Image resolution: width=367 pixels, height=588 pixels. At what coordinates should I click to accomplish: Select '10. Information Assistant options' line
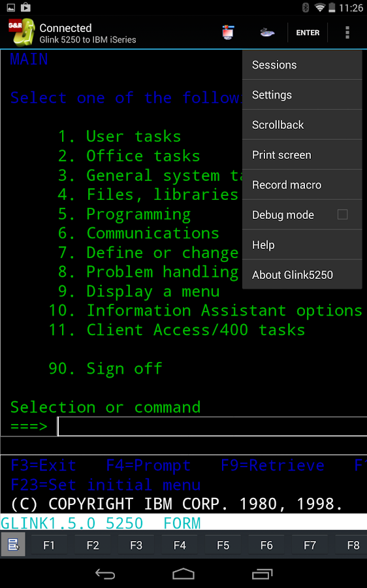click(x=206, y=311)
